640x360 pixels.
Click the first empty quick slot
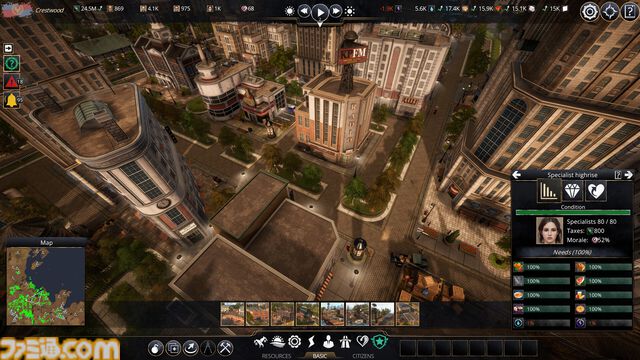408,348
